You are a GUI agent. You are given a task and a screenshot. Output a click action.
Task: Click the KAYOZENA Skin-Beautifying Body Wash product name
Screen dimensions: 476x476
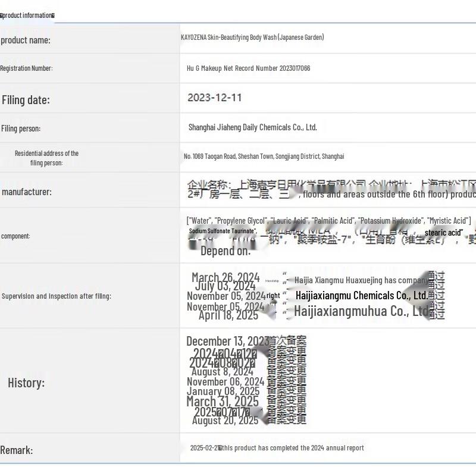pyautogui.click(x=252, y=37)
